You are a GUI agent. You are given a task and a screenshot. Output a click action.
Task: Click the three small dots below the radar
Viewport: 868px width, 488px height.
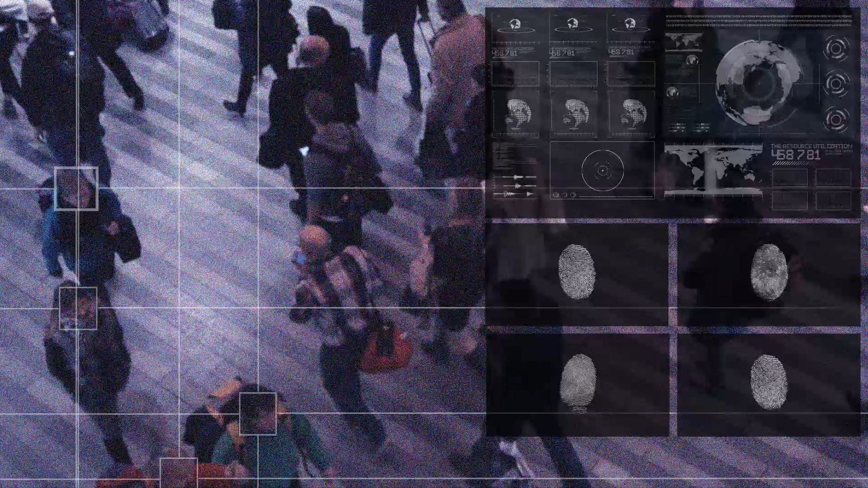pos(564,195)
